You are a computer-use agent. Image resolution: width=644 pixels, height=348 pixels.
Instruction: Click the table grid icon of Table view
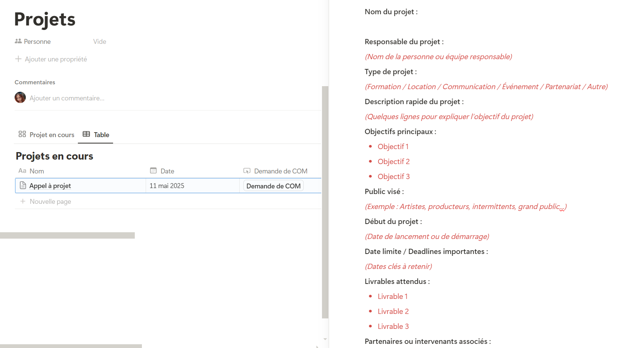point(86,134)
